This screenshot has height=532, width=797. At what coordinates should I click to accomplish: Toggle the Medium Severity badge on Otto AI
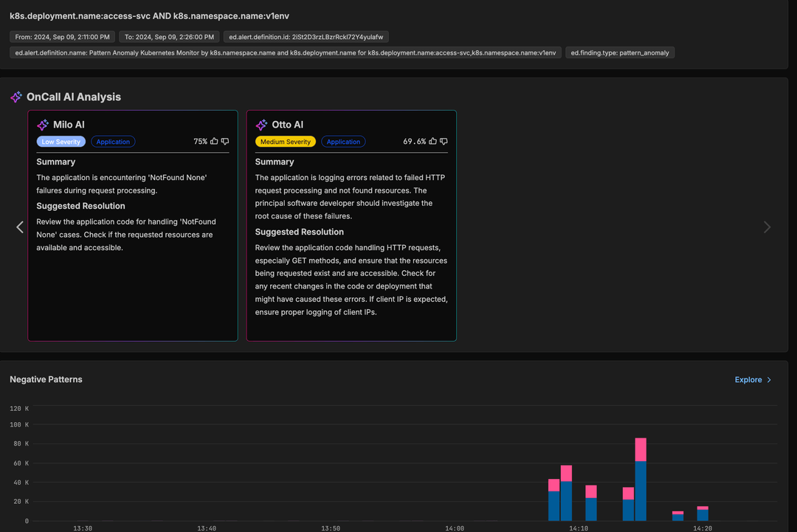coord(286,141)
